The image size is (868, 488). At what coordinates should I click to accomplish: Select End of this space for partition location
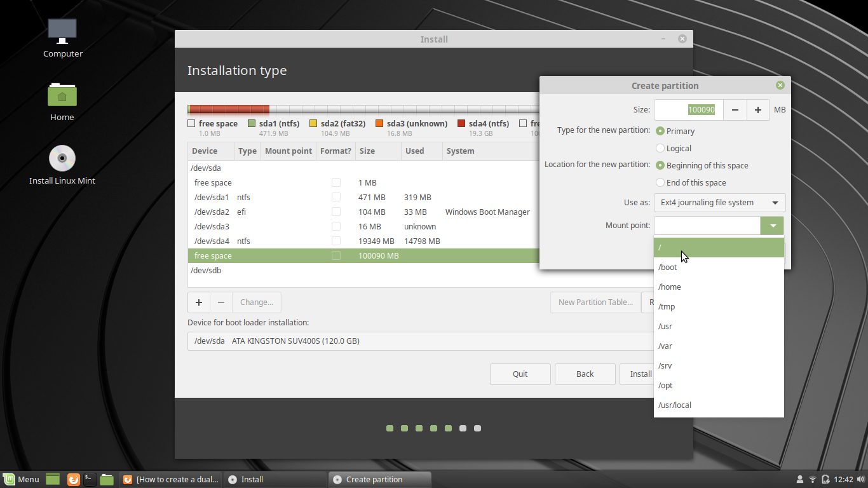click(661, 182)
